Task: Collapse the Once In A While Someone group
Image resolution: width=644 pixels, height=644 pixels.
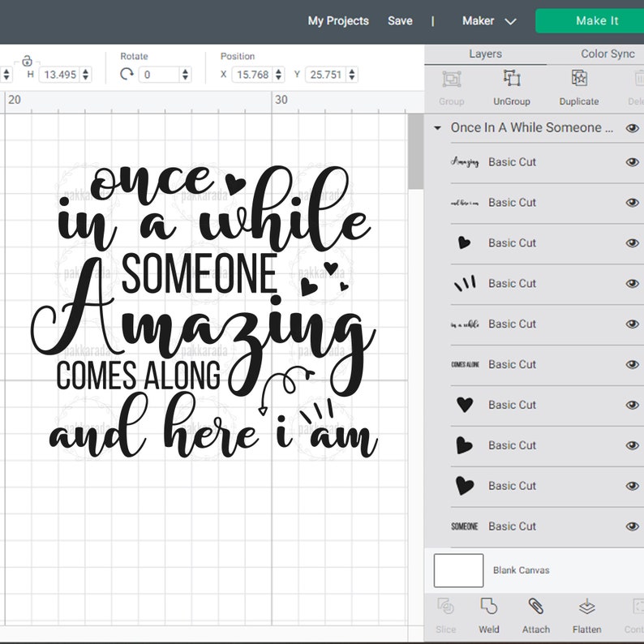Action: click(437, 128)
